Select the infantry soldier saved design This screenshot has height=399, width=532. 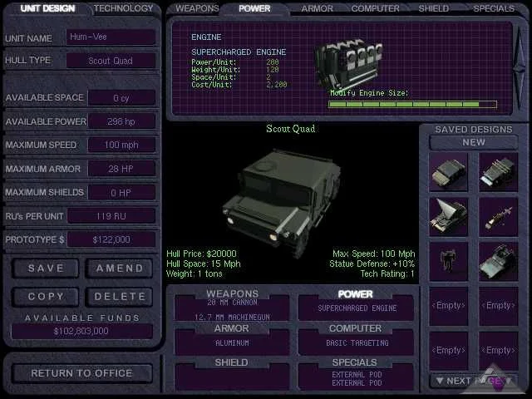pyautogui.click(x=449, y=260)
